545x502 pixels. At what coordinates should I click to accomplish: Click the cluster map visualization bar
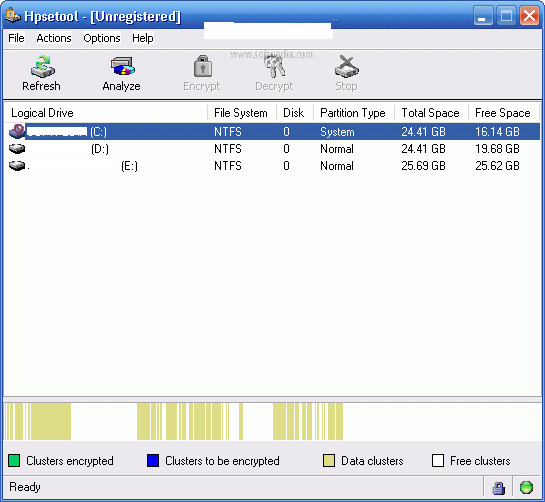272,421
